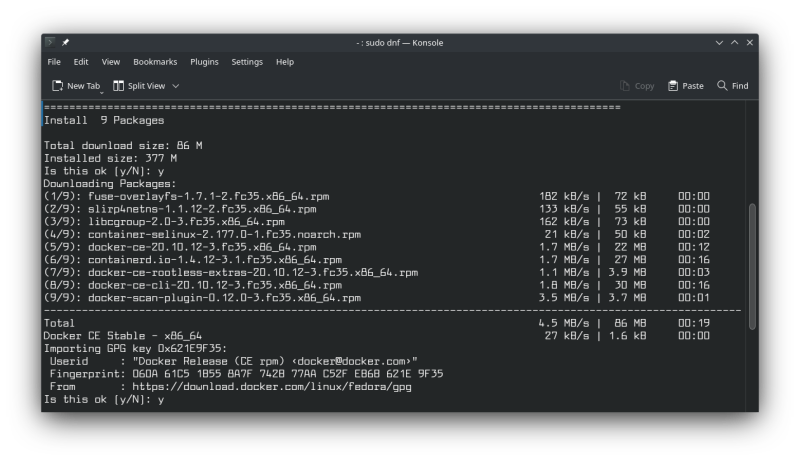Open the Settings menu
Viewport: 800px width, 461px height.
click(247, 62)
